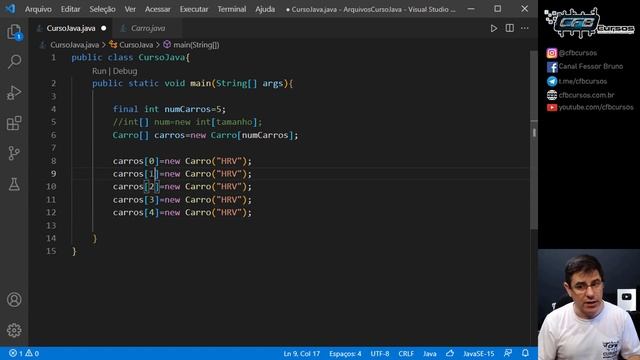Select CursoJava.java in breadcrumb
This screenshot has width=640, height=360.
[74, 45]
